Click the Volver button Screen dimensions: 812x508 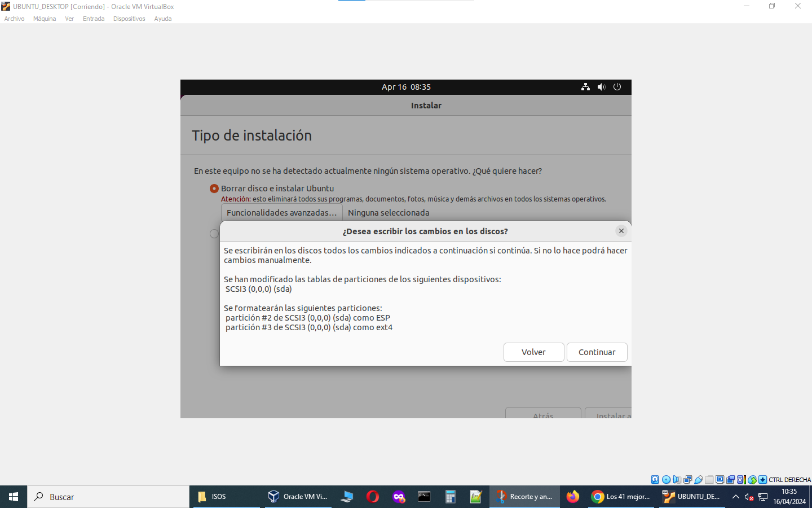coord(533,352)
